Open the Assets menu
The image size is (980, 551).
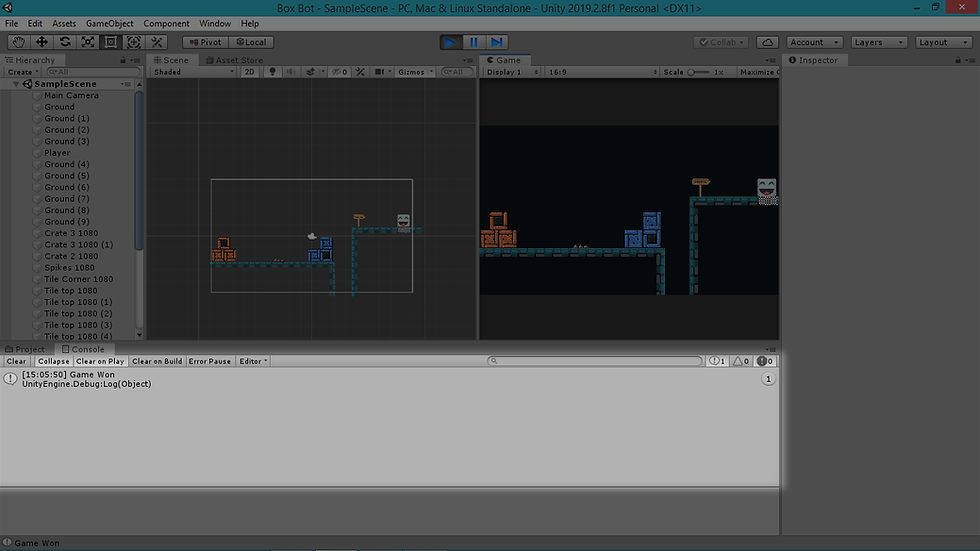pyautogui.click(x=64, y=23)
